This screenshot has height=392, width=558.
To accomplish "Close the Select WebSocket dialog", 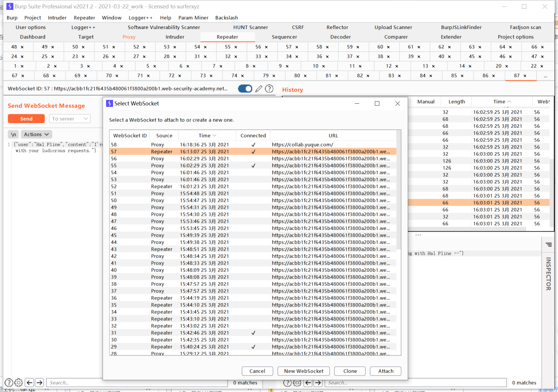I will pyautogui.click(x=398, y=103).
